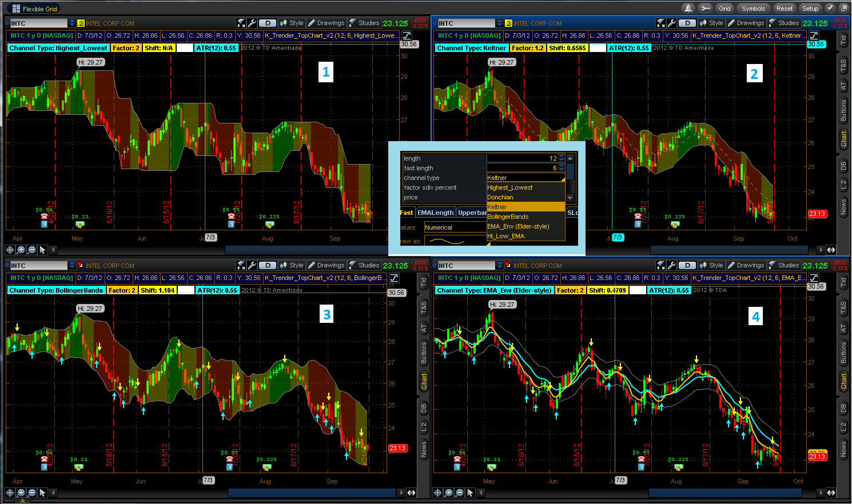Select the pointer tool under the EMA_Env chart
852x504 pixels.
pyautogui.click(x=471, y=493)
